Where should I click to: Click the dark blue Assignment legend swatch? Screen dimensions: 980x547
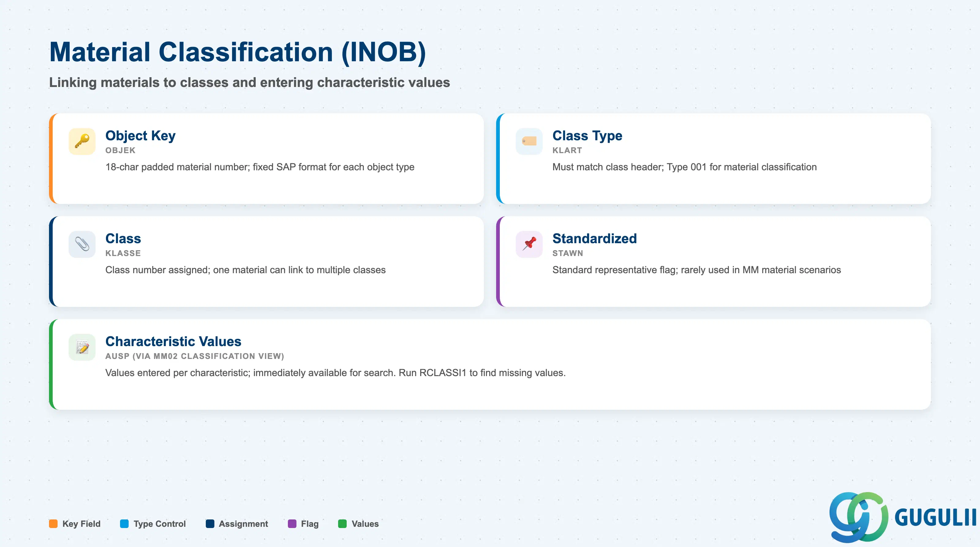(x=210, y=524)
